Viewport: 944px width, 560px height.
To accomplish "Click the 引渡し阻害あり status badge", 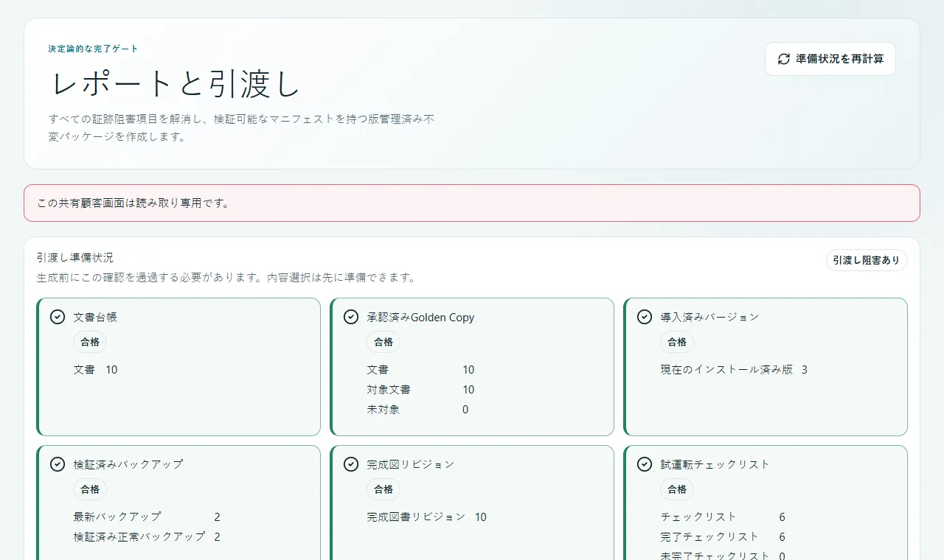I will click(867, 260).
